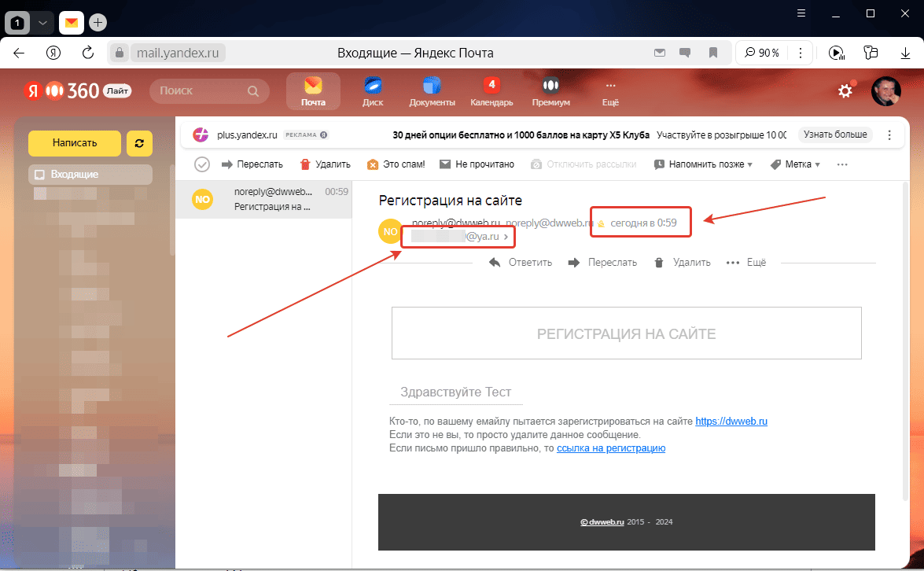Screen dimensions: 924x571
Task: Click the Регистрация на сайте subject heading
Action: pyautogui.click(x=451, y=201)
